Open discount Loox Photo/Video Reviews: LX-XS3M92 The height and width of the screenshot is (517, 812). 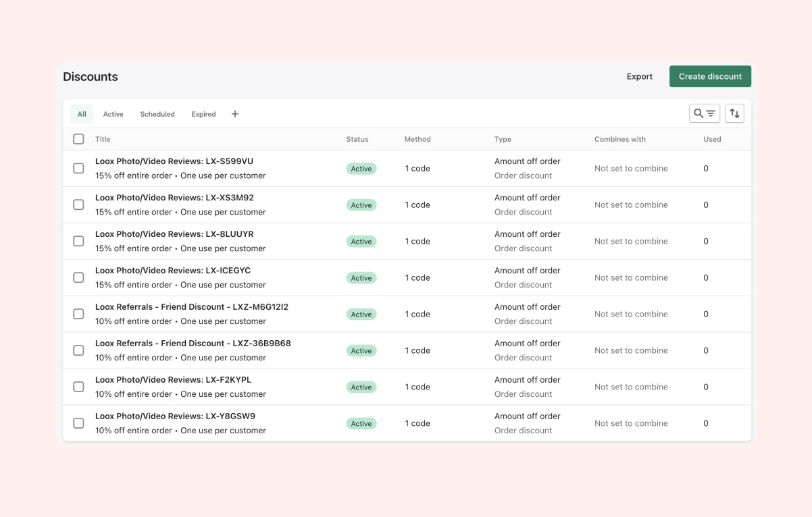174,198
